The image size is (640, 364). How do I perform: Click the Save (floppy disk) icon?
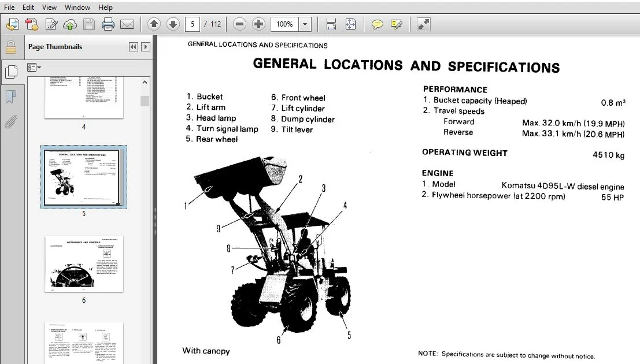tap(89, 24)
